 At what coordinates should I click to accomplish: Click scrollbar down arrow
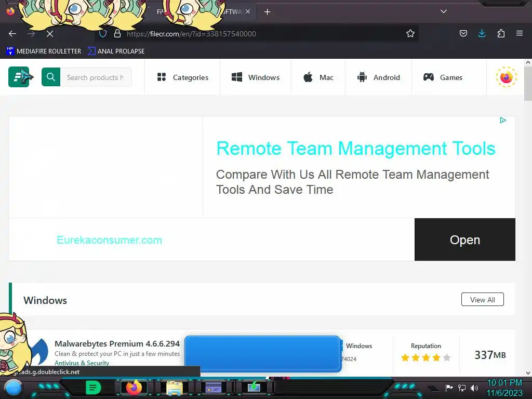click(x=528, y=373)
